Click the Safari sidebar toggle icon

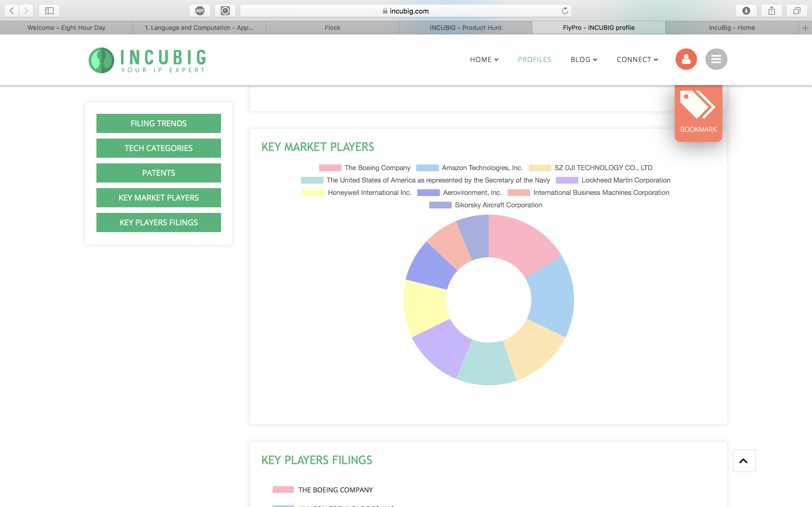click(x=49, y=11)
